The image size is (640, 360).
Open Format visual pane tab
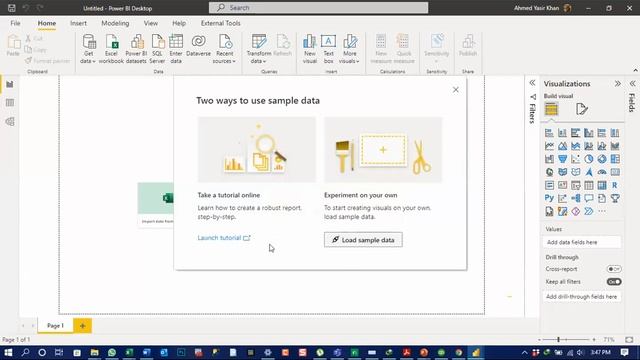coord(582,109)
